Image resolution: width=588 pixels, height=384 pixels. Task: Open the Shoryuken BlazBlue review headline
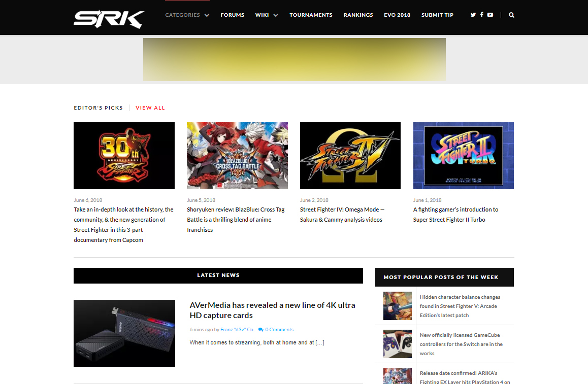click(x=236, y=220)
